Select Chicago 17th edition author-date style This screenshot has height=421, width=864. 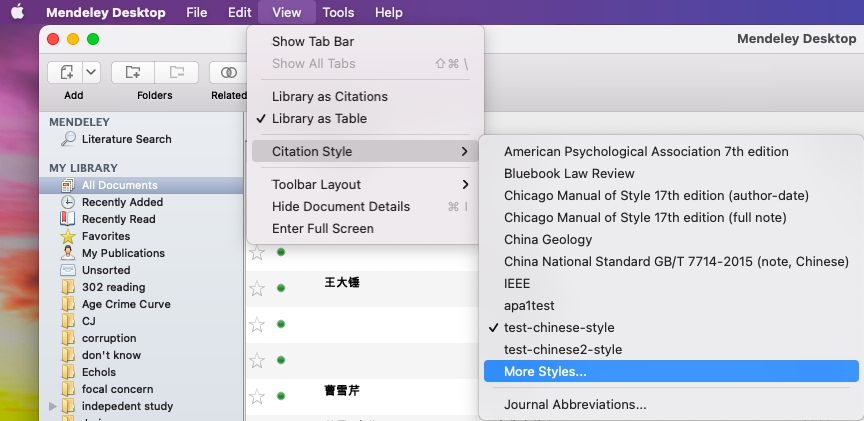click(x=671, y=195)
